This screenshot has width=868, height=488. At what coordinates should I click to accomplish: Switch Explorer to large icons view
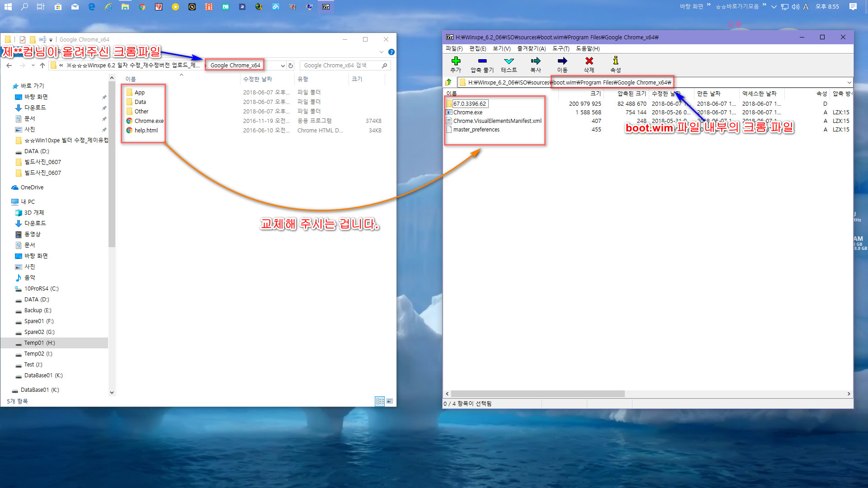pos(390,401)
